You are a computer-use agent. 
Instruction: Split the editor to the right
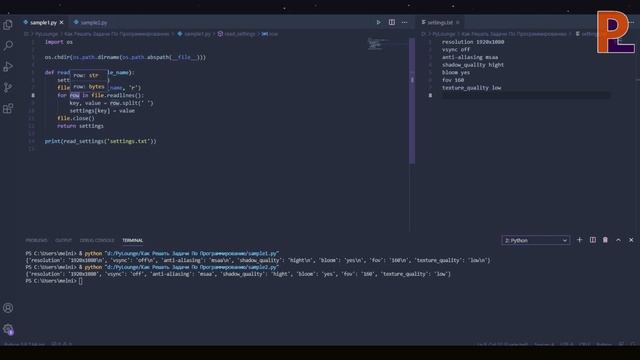point(391,22)
